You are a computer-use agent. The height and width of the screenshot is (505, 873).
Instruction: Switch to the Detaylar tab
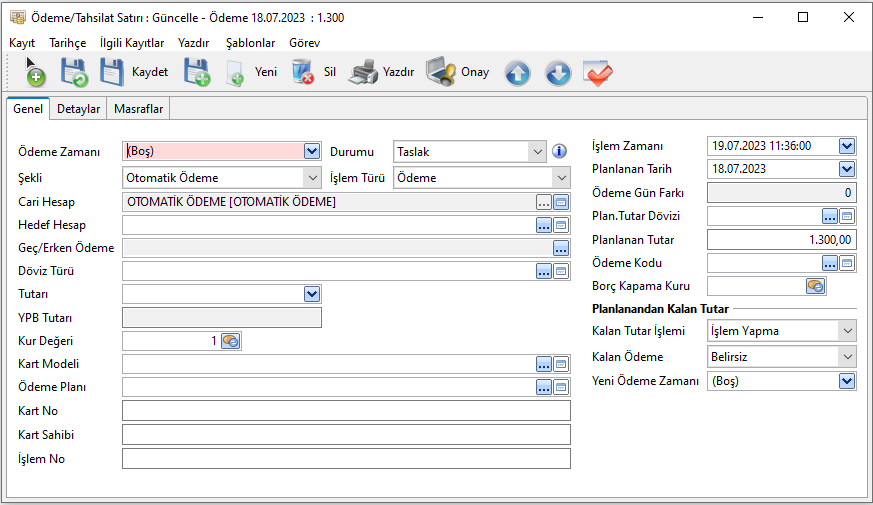click(78, 108)
